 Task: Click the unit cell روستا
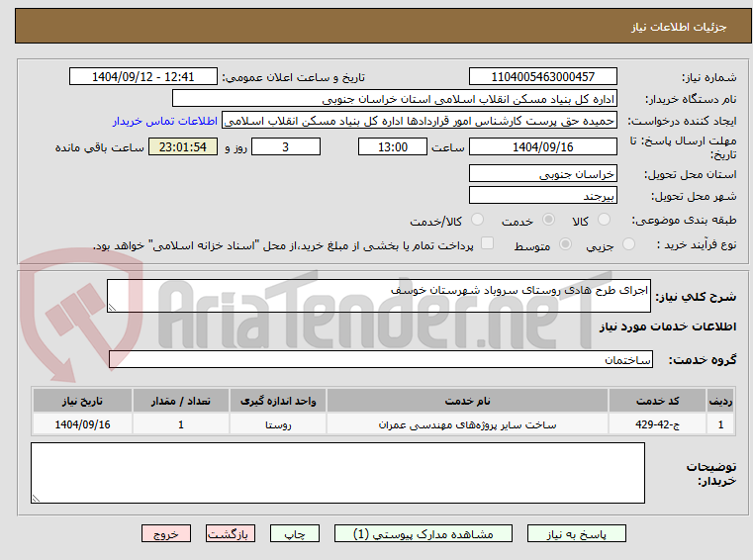click(x=278, y=424)
